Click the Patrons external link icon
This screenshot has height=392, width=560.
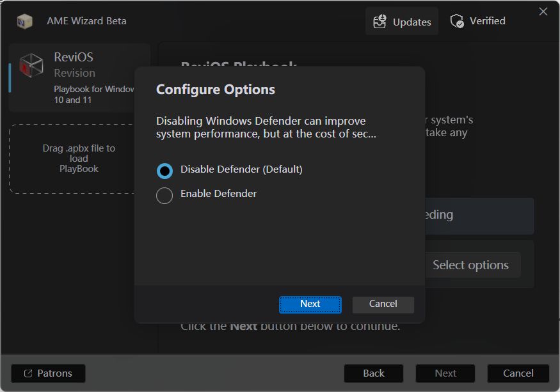pyautogui.click(x=28, y=373)
